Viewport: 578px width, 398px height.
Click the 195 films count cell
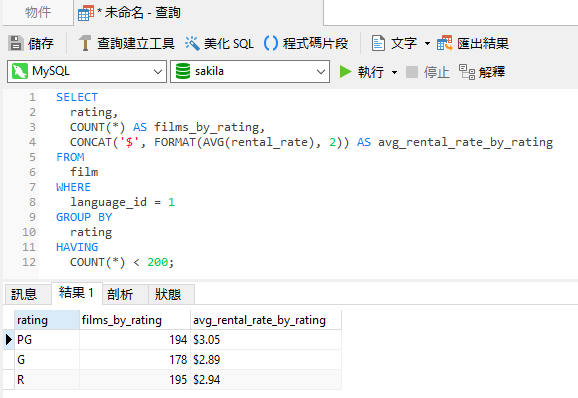[135, 379]
